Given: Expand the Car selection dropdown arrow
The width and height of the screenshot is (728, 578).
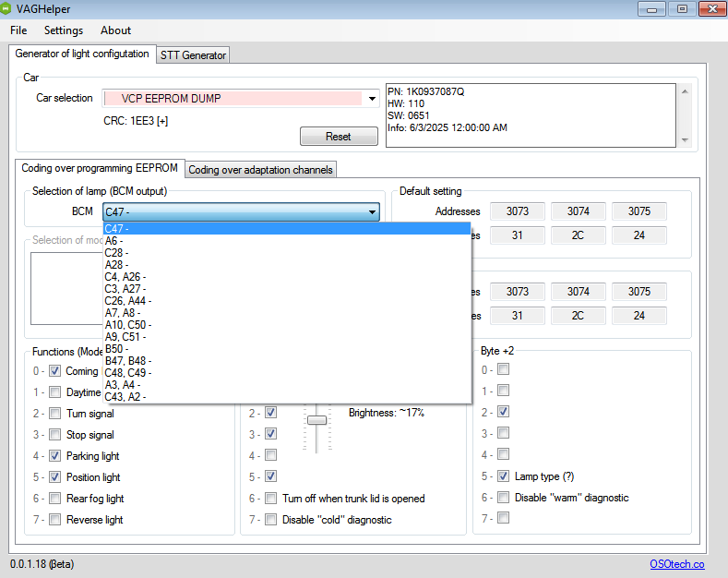Looking at the screenshot, I should pos(372,99).
